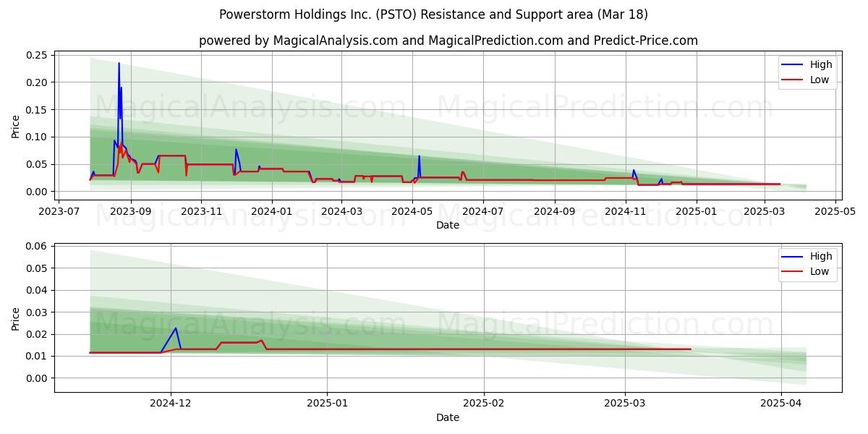Click the '2024-05' tick label

tap(412, 211)
